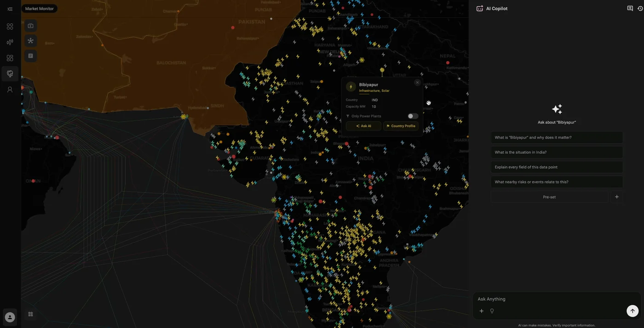
Task: Click the filter funnel icon beside Only Power Plants
Action: point(348,116)
